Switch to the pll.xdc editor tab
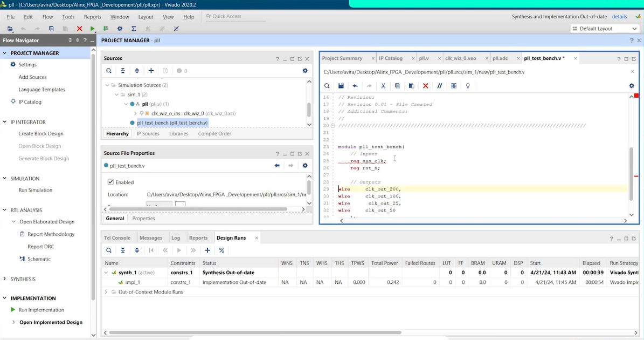The image size is (644, 340). (500, 58)
